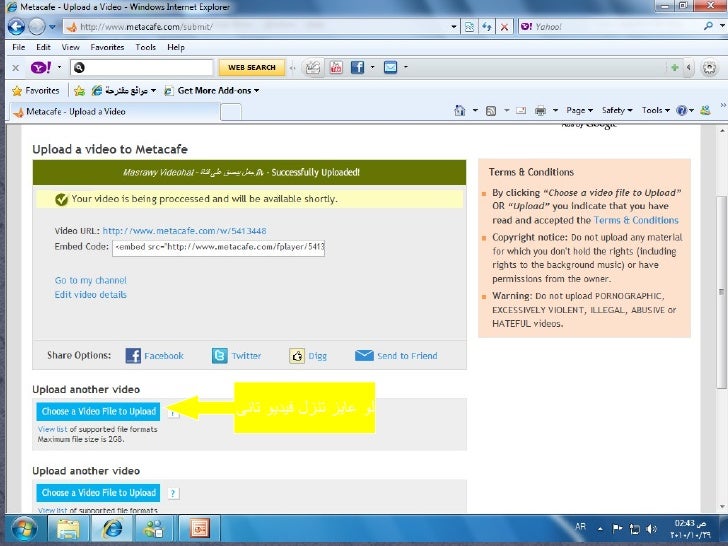Open the Page dropdown menu
Viewport: 728px width, 546px height.
pyautogui.click(x=579, y=110)
